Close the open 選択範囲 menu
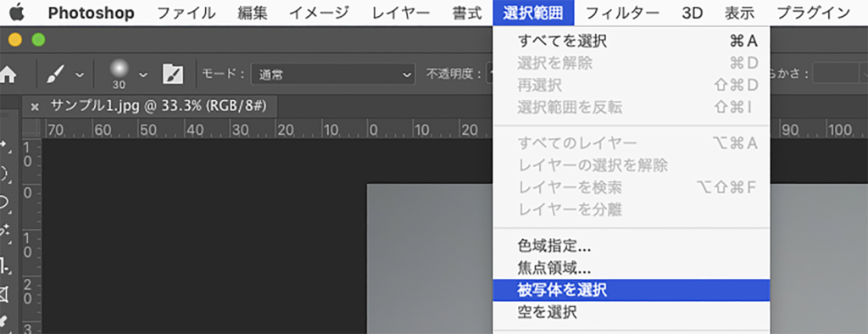Image resolution: width=868 pixels, height=334 pixels. tap(533, 13)
